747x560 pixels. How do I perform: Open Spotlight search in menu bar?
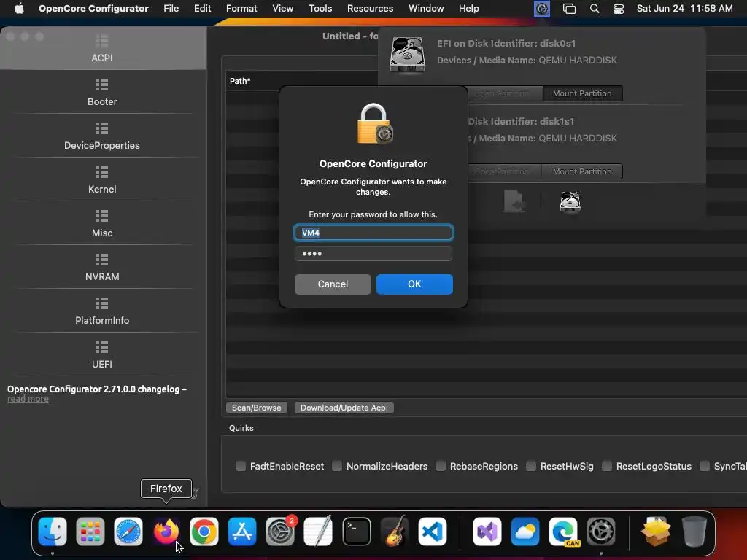point(594,9)
